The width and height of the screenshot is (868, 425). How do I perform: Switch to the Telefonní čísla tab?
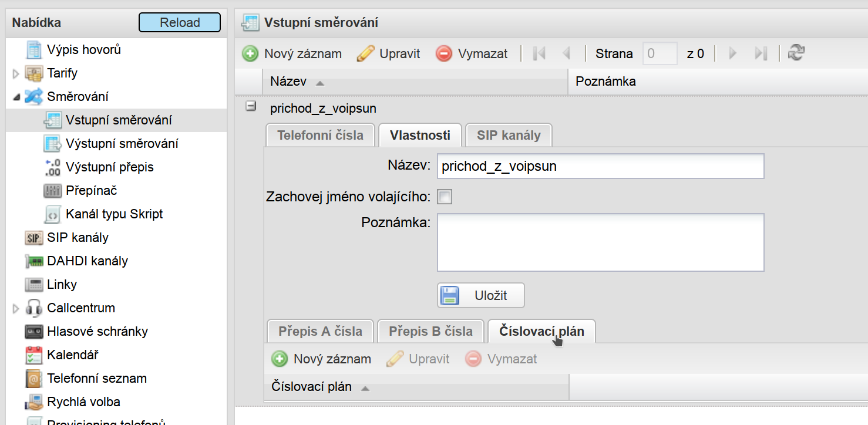pyautogui.click(x=321, y=135)
